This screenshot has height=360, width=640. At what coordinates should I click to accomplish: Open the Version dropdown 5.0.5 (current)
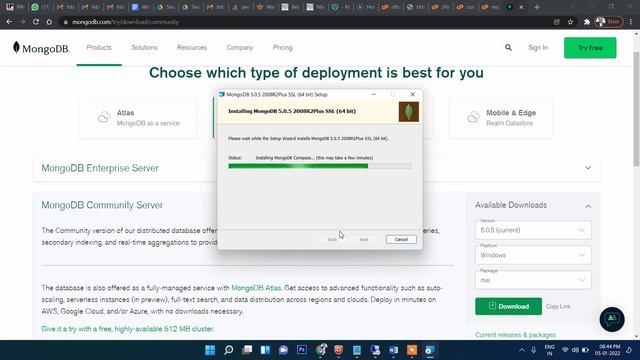533,230
